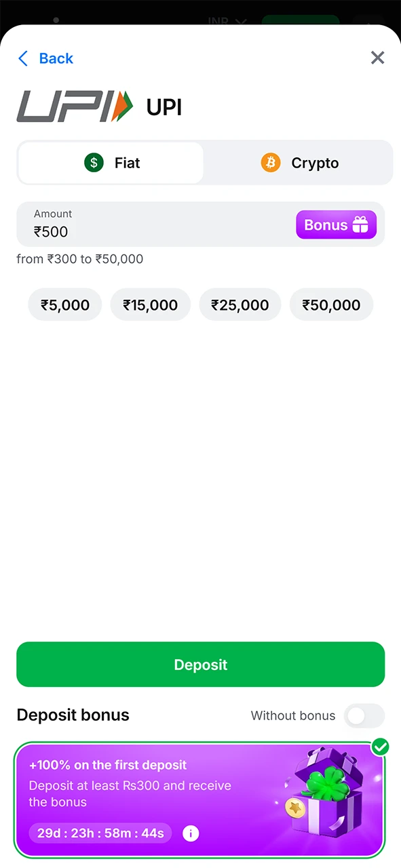Click the UPI logo

(x=75, y=106)
